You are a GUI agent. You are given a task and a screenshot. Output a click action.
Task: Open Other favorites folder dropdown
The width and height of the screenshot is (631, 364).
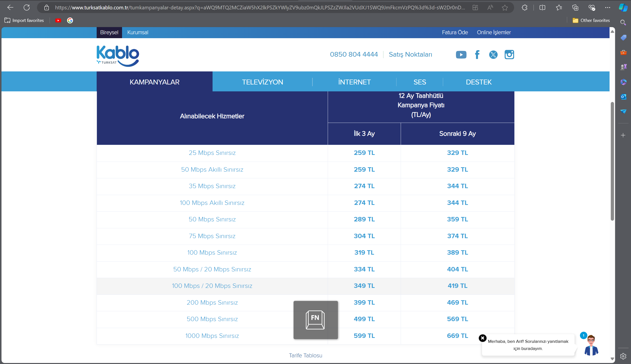[591, 20]
